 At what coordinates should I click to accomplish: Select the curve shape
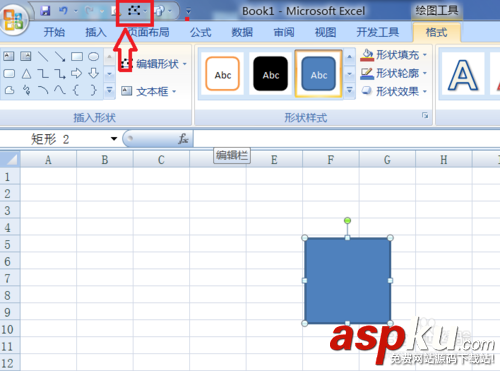pos(60,90)
